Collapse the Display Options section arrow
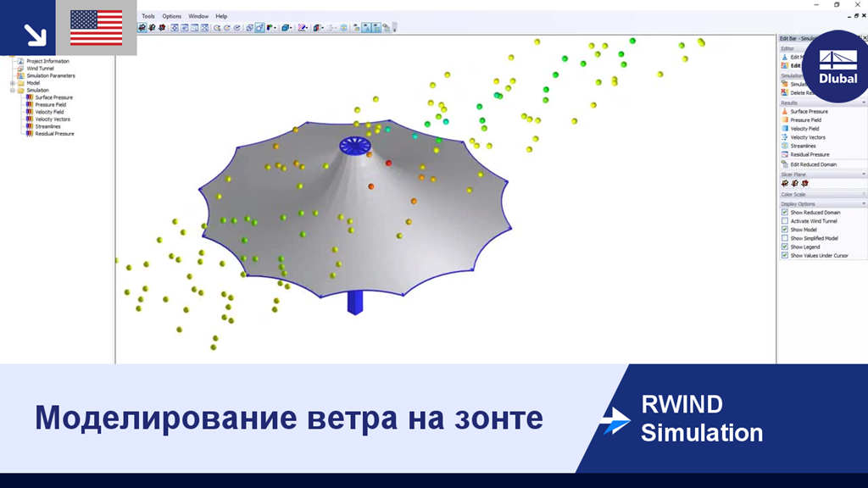The height and width of the screenshot is (488, 868). coord(863,203)
